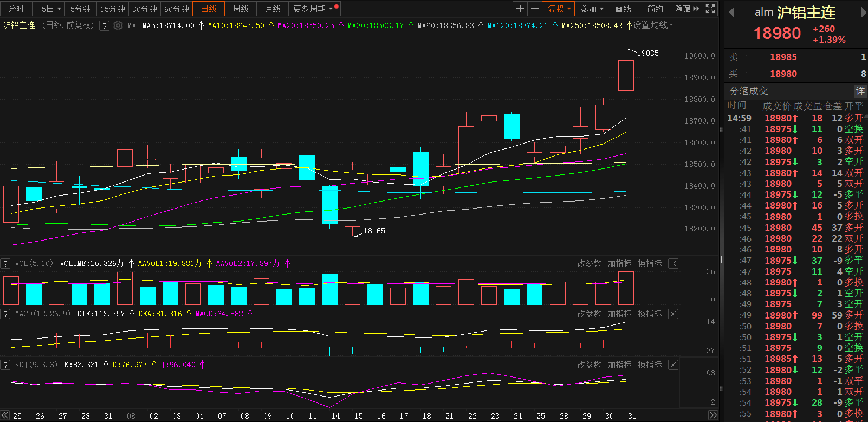Switch to the 周线 weekly tab
This screenshot has width=868, height=422.
click(241, 9)
